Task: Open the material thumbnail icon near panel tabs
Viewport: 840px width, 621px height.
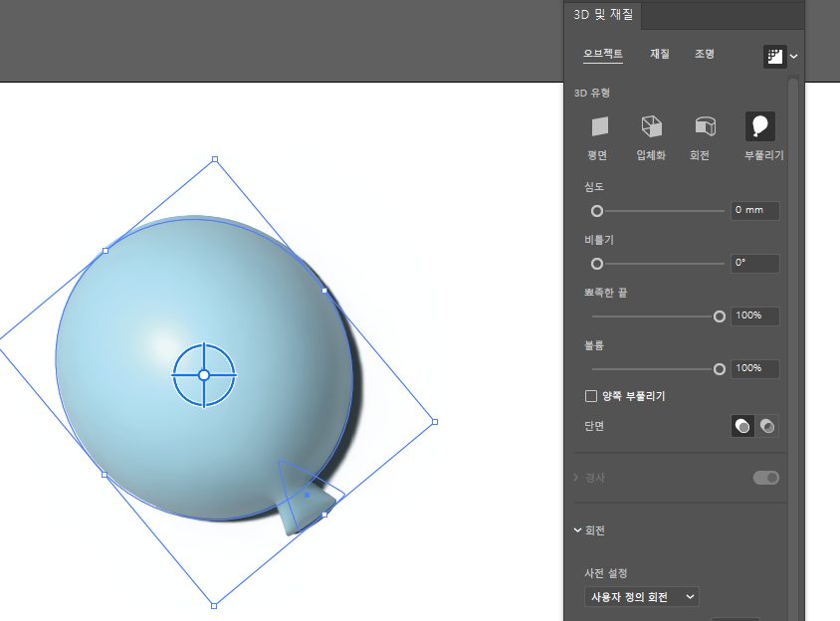Action: coord(774,57)
